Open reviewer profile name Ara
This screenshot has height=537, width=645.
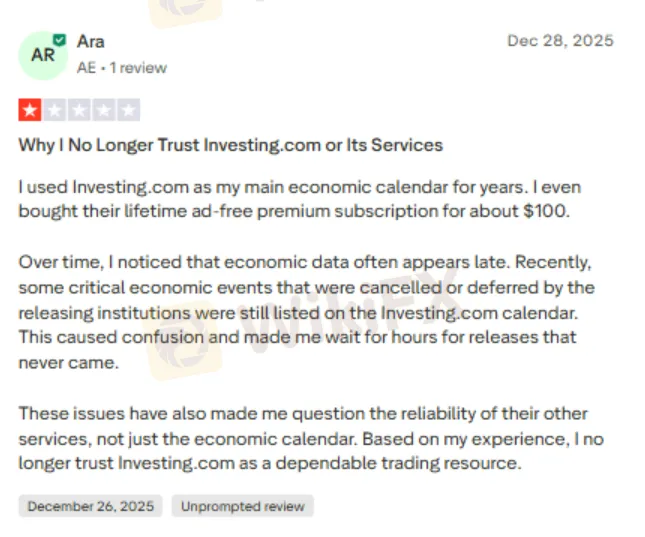click(x=91, y=42)
